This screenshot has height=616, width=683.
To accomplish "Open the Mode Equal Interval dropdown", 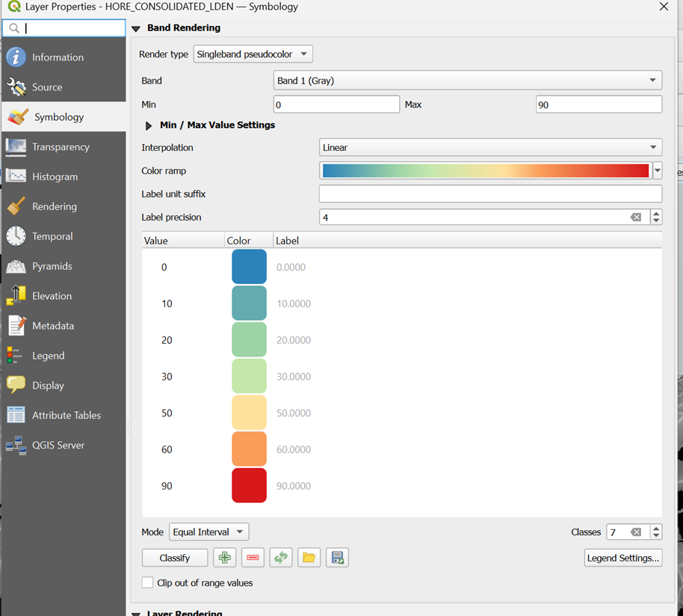I will pos(208,532).
